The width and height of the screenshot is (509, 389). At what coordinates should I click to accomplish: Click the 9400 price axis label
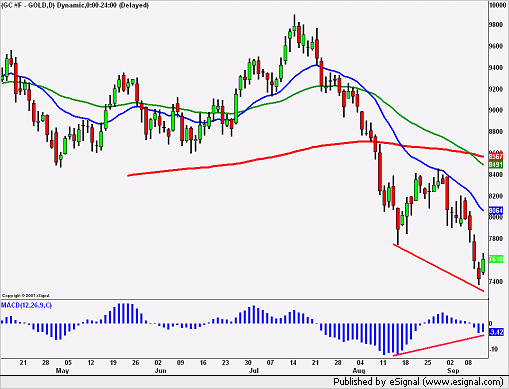(x=496, y=68)
